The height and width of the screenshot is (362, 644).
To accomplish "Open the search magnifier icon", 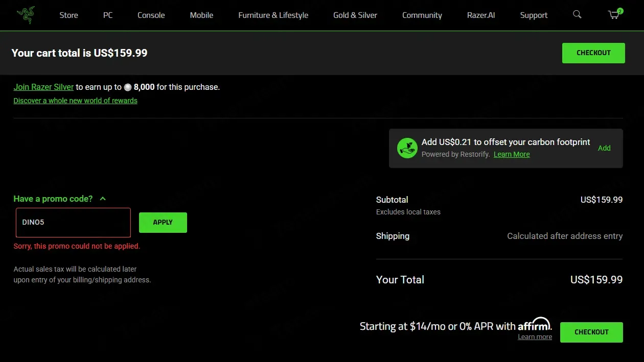I will point(577,14).
